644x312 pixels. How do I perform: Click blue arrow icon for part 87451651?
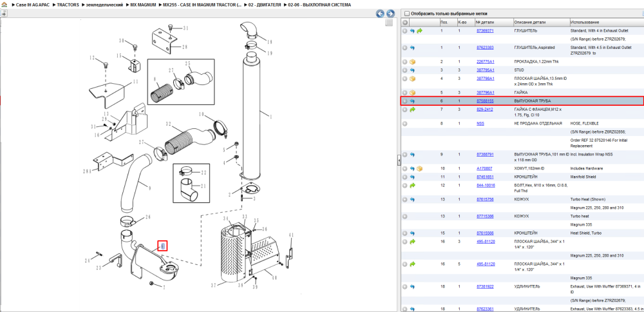(x=412, y=177)
